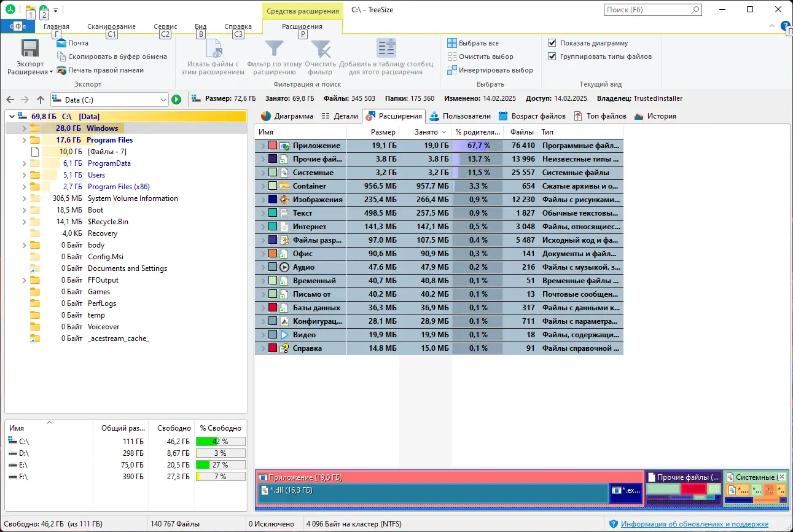Disable Группировать типы файлов
793x532 pixels.
[552, 56]
